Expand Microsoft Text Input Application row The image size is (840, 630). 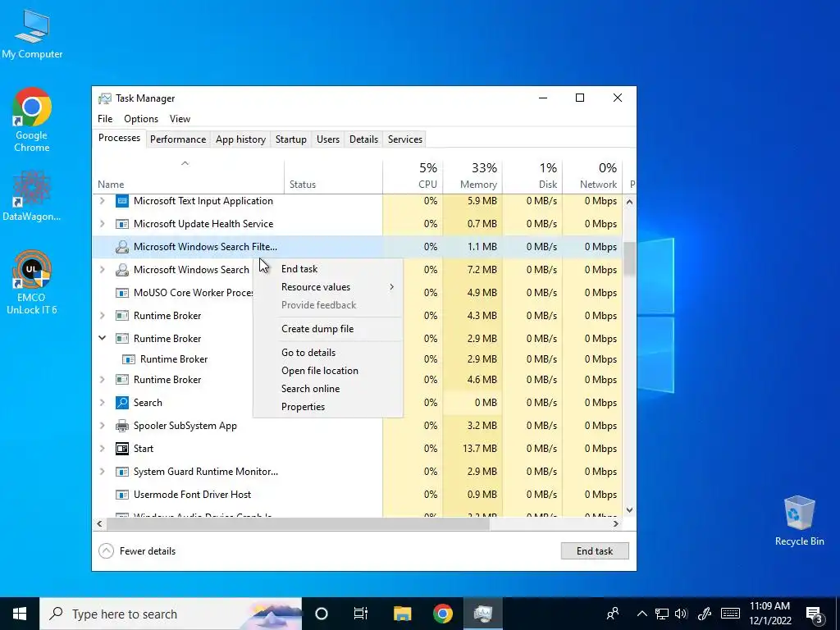pos(103,201)
